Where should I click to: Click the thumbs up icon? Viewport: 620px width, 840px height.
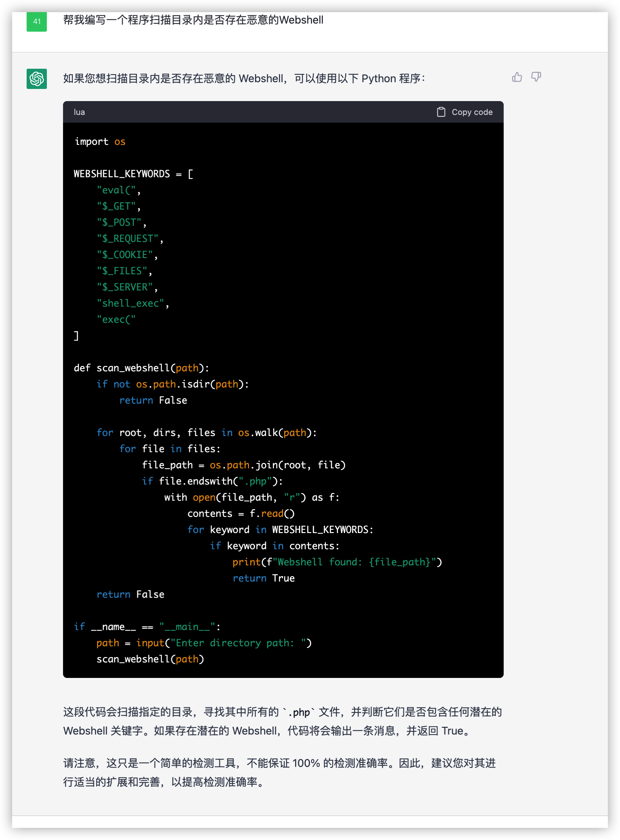pos(517,77)
